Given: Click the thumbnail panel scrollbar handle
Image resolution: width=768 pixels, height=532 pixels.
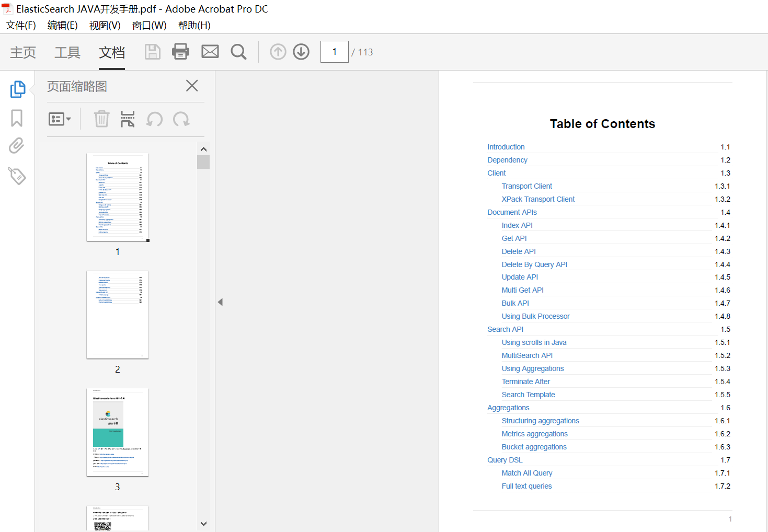Looking at the screenshot, I should pyautogui.click(x=203, y=162).
